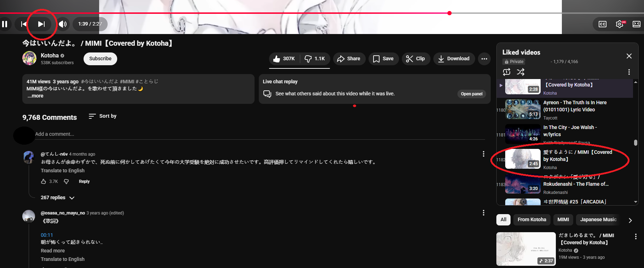Expand the comment with Read more

[x=53, y=251]
